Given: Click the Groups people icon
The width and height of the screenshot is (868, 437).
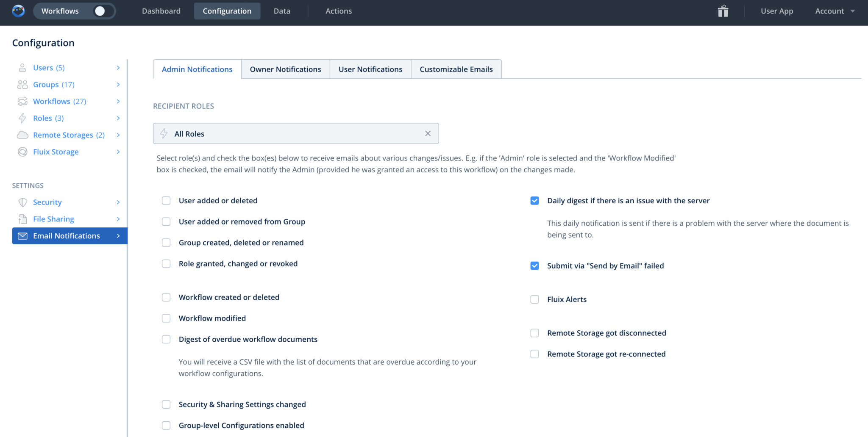Looking at the screenshot, I should click(22, 85).
